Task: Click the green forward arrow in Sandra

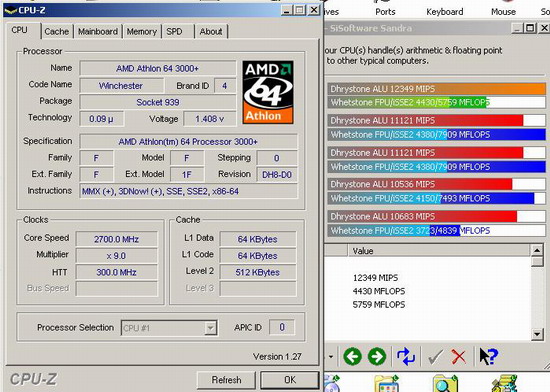Action: [x=377, y=357]
